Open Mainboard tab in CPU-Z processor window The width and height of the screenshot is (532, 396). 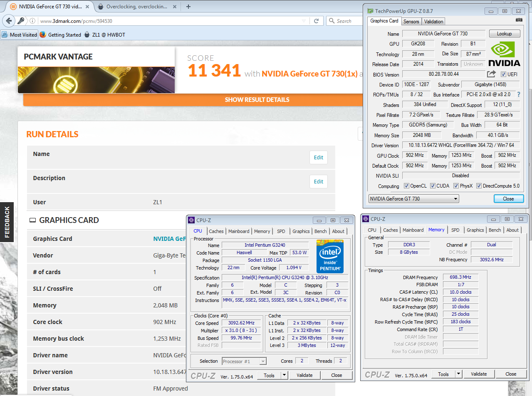click(239, 231)
